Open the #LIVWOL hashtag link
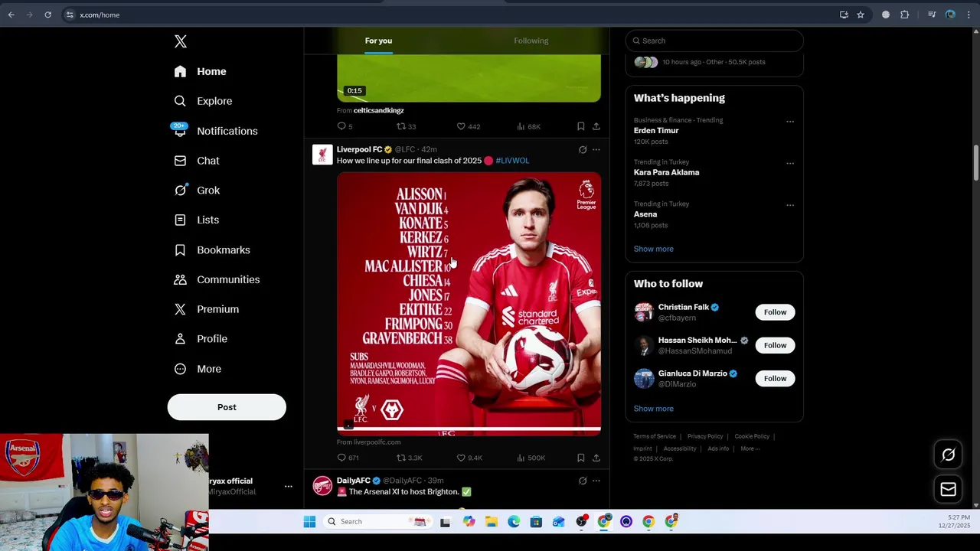This screenshot has width=980, height=551. [x=512, y=161]
